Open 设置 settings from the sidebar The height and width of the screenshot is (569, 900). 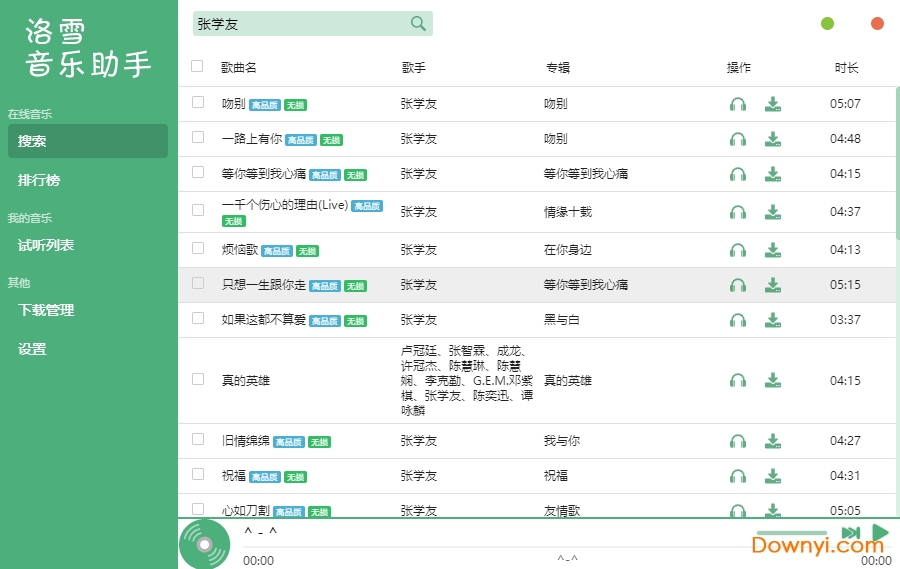coord(32,349)
